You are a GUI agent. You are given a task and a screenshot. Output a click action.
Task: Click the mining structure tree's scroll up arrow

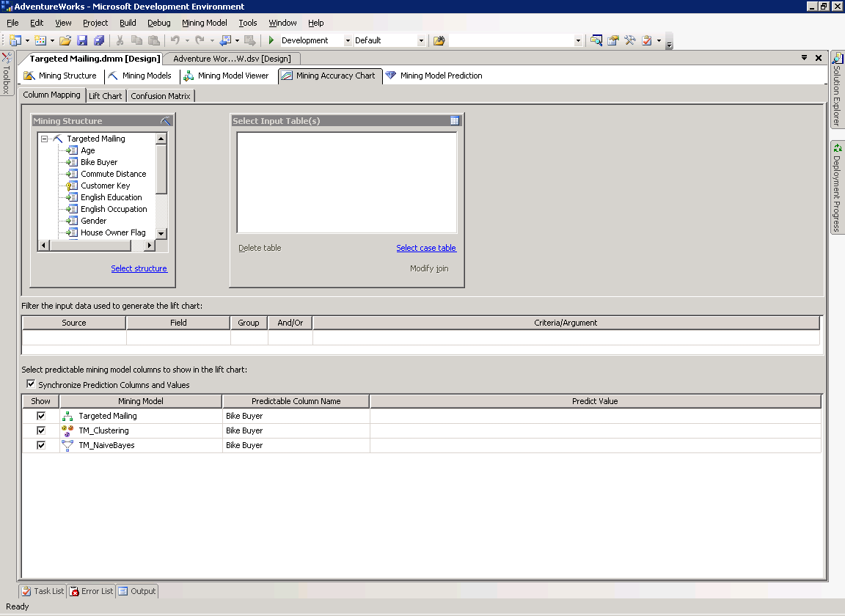tap(161, 139)
